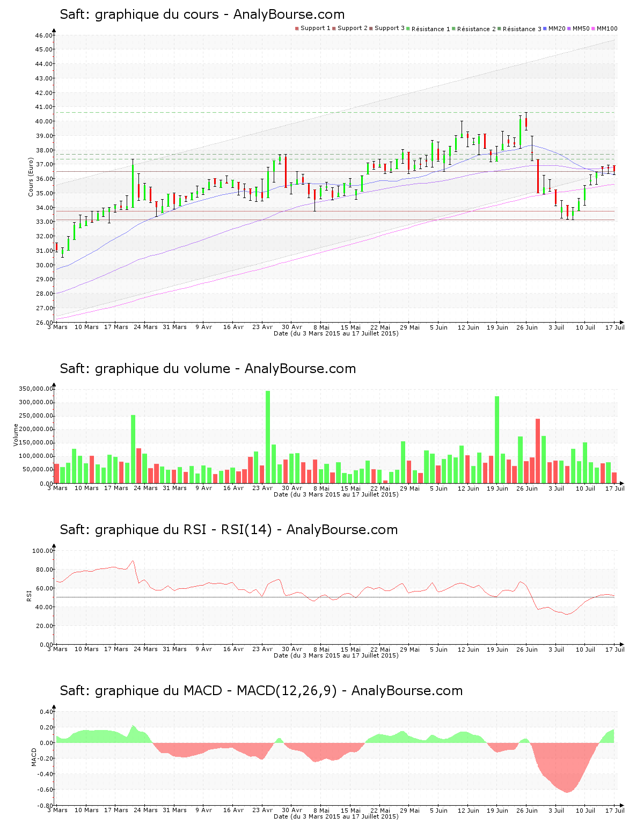This screenshot has width=644, height=832.
Task: Click the MACD chart title 'MACD(12,26,9)'
Action: tap(287, 691)
